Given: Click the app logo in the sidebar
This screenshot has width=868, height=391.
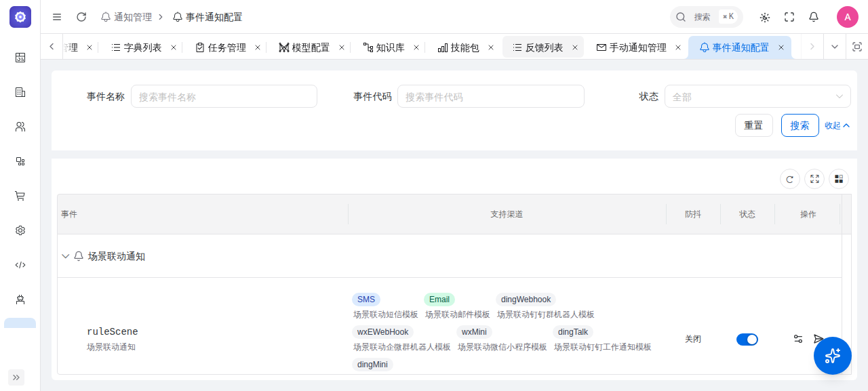Looking at the screenshot, I should [x=20, y=17].
